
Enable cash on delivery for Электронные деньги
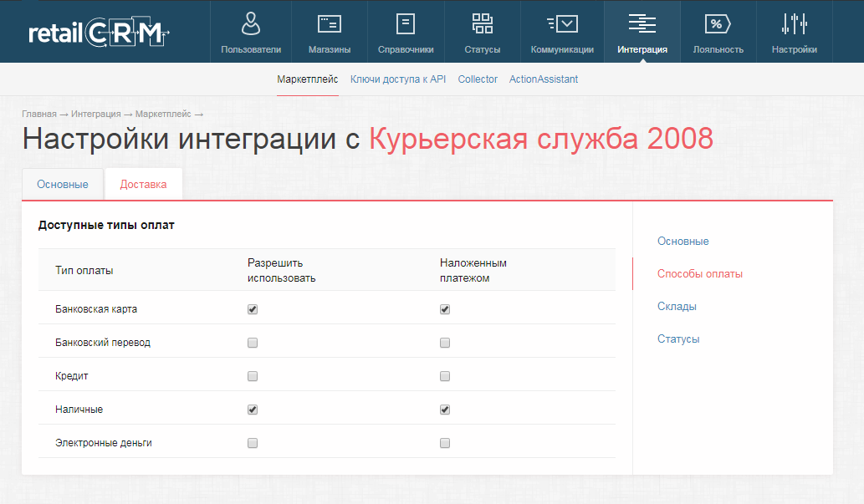coord(445,443)
